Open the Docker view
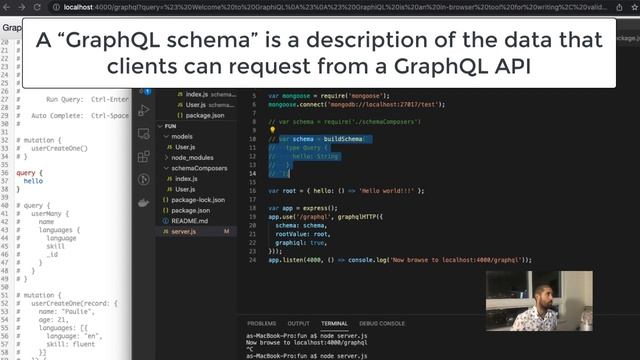The image size is (640, 360). point(144,202)
